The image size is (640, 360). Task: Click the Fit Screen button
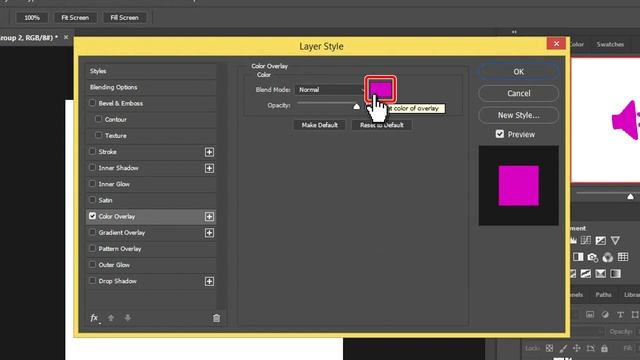75,18
